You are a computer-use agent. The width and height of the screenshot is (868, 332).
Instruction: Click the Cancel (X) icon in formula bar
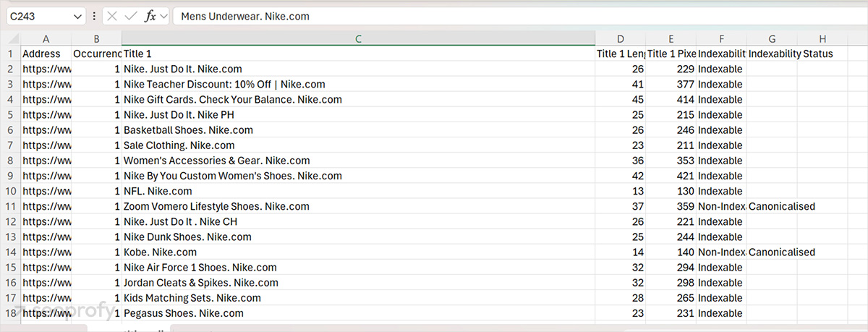112,16
